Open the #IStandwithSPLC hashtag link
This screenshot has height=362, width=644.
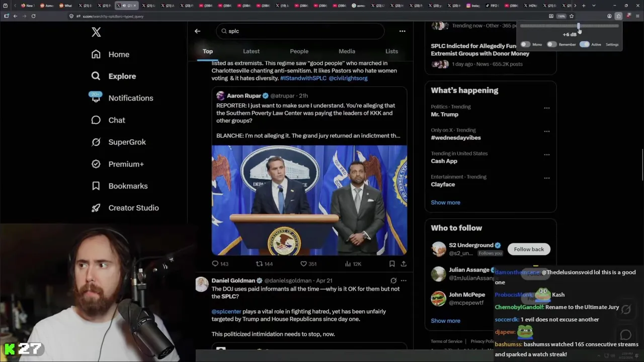point(303,78)
